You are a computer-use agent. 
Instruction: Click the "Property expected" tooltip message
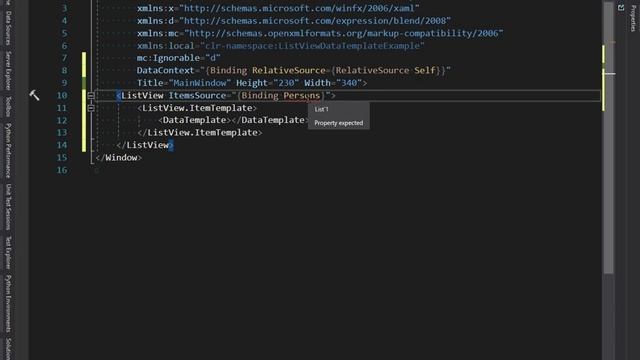point(338,123)
